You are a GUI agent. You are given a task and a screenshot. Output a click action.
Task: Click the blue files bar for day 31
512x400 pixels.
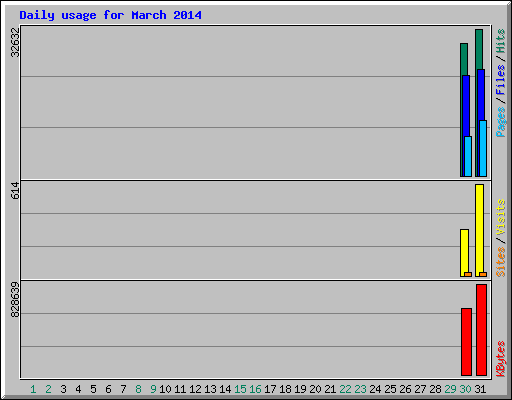[x=481, y=95]
